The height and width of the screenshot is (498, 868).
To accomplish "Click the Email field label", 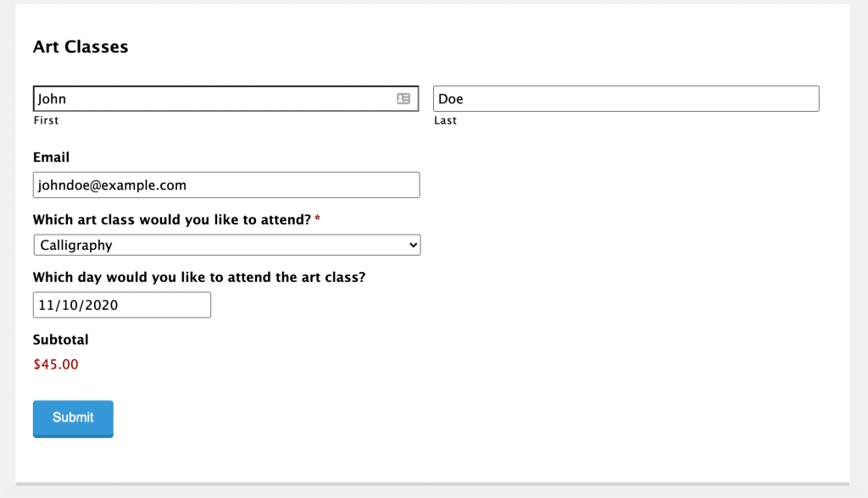I will click(x=51, y=158).
